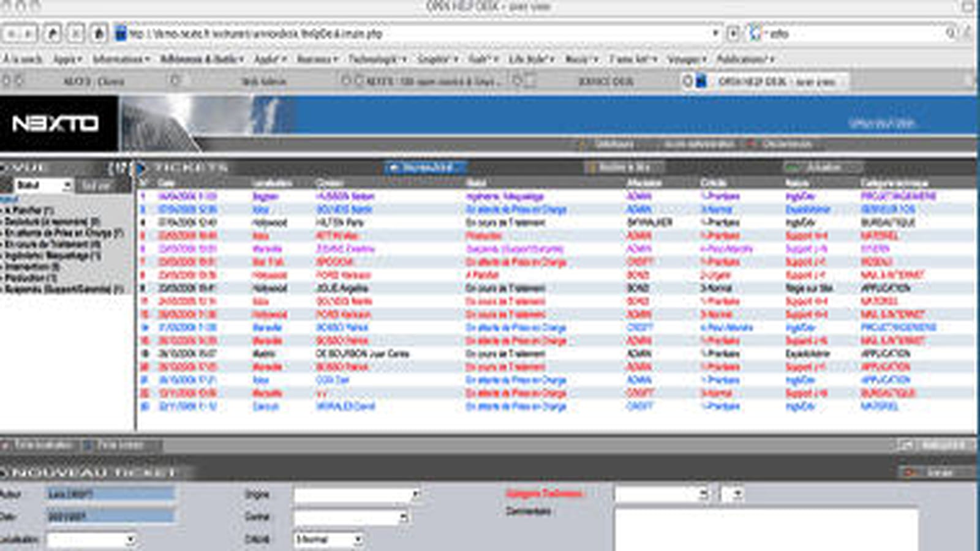Viewport: 980px width, 551px height.
Task: Click the browser back arrow button
Action: [x=12, y=34]
